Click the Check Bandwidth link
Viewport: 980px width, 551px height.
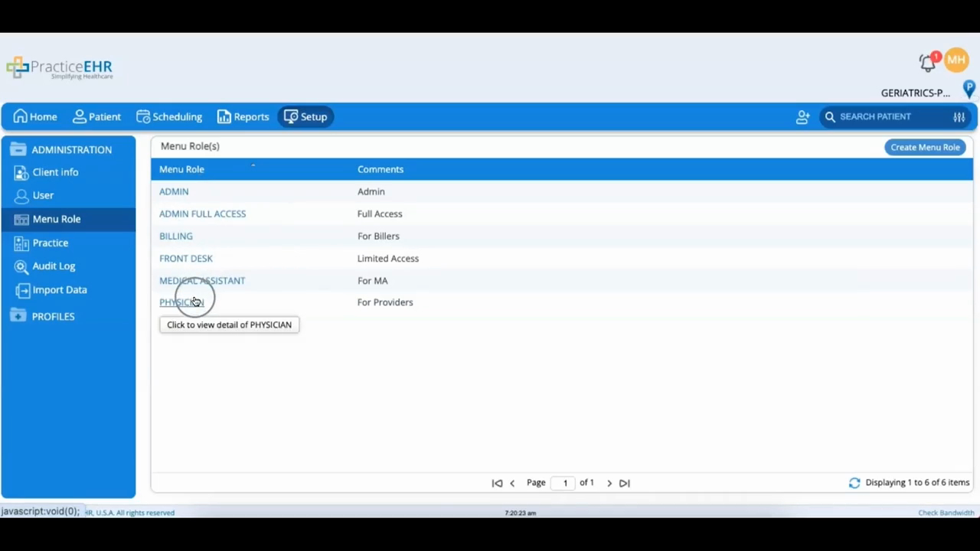[946, 513]
